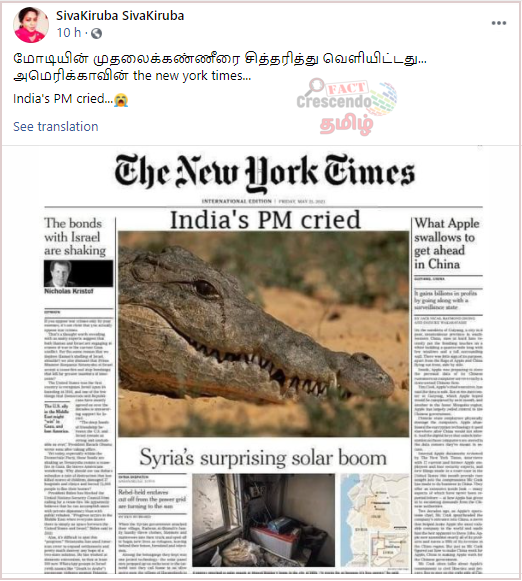This screenshot has width=522, height=581.
Task: Open the three-dot post options menu
Action: 499,23
